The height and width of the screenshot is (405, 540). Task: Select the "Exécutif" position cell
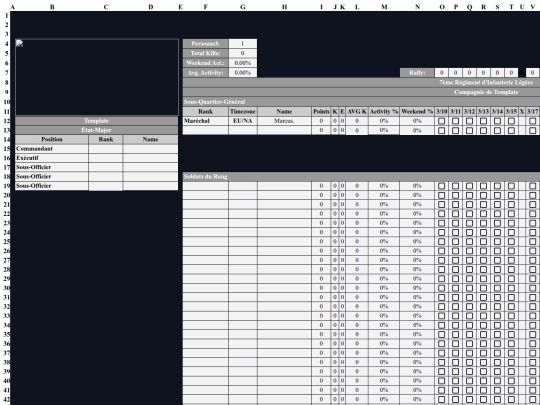point(52,158)
